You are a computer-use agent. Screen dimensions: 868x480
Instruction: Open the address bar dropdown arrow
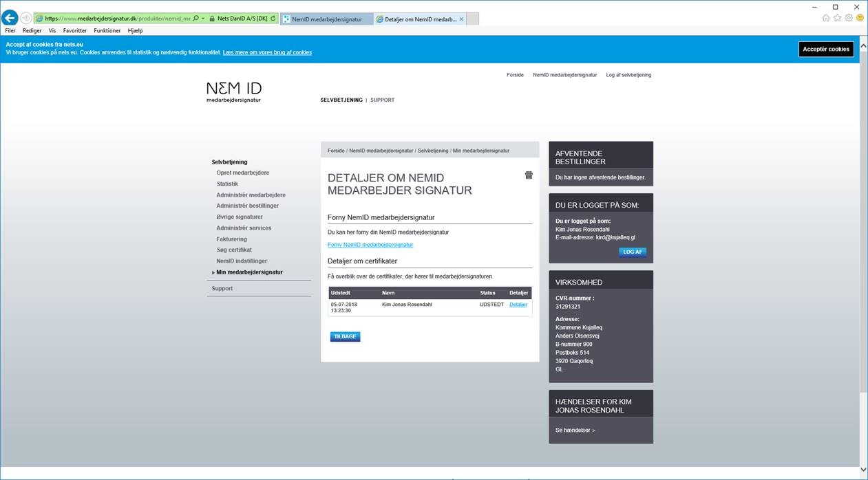point(203,19)
